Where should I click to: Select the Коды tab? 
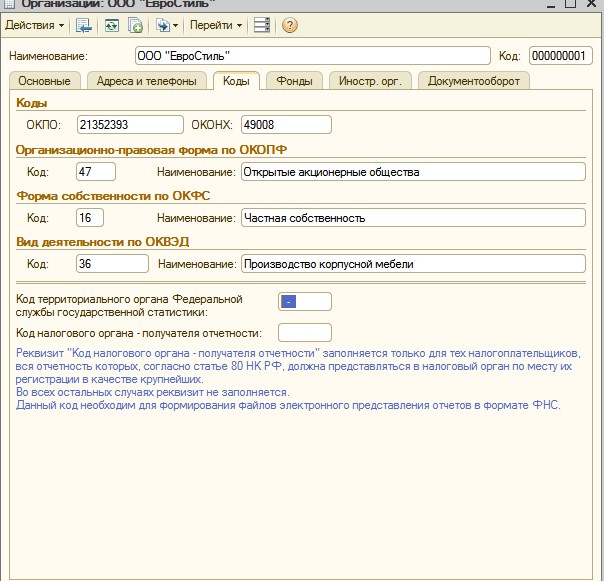tap(236, 81)
